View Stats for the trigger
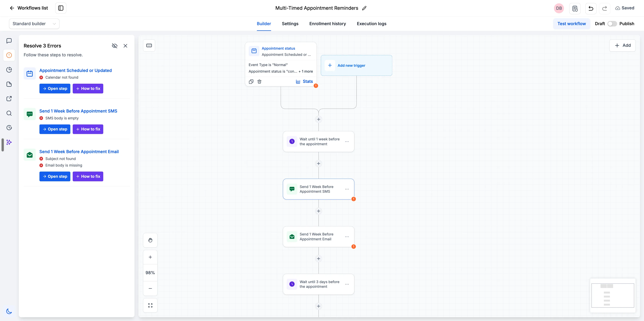The width and height of the screenshot is (644, 321). [x=304, y=82]
